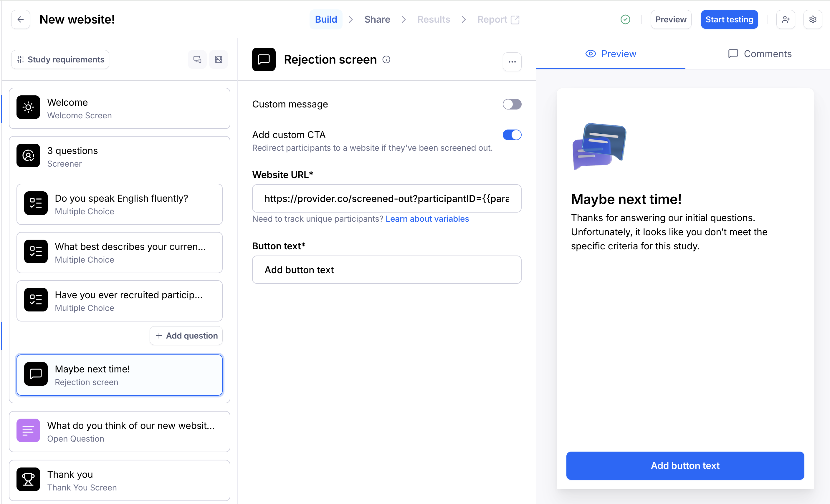Screen dimensions: 830x504
Task: Open Study requirements panel
Action: (60, 59)
